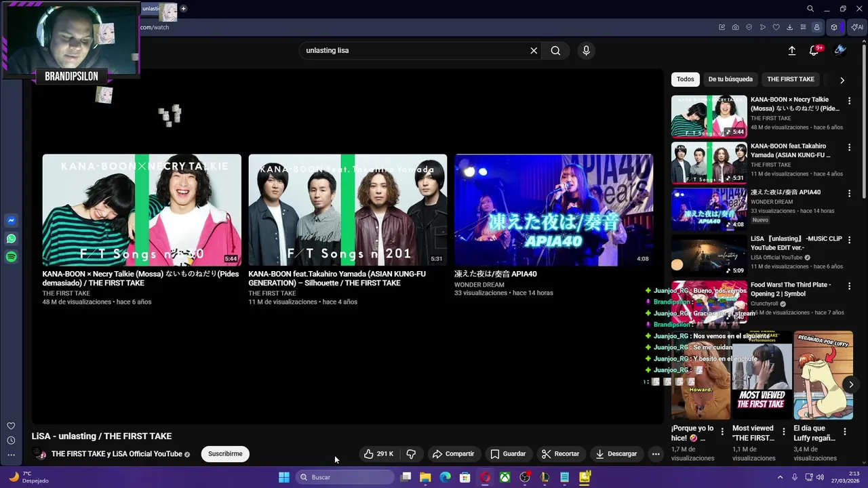Open a new tab with plus button
This screenshot has width=868, height=488.
tap(183, 9)
